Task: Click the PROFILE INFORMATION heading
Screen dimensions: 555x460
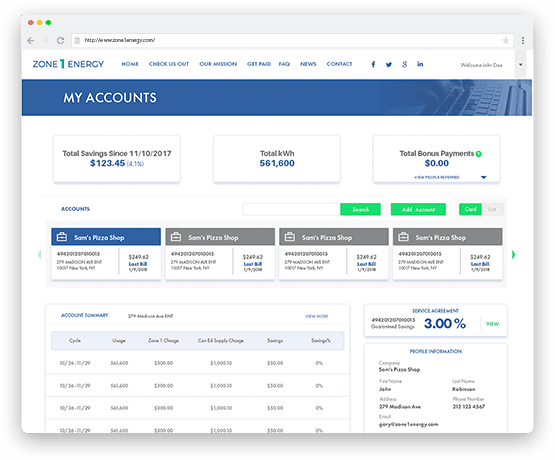Action: 436,351
